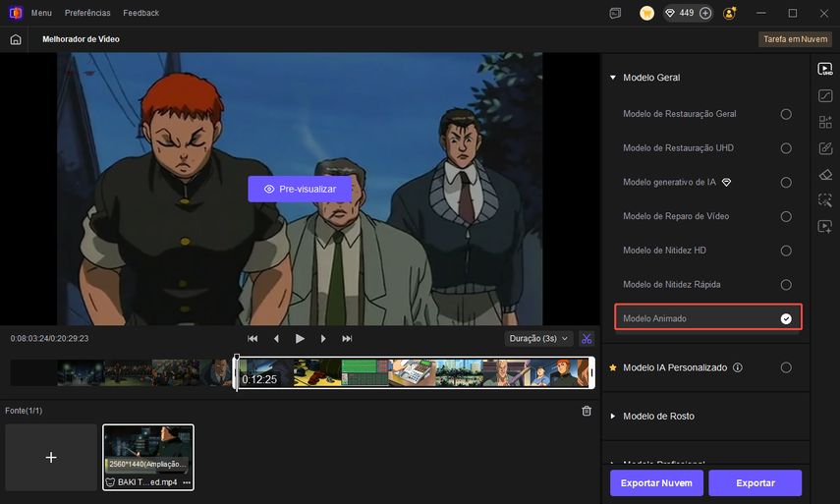Select the UHD video enhancer sidebar tool
The width and height of the screenshot is (840, 504).
tap(825, 69)
